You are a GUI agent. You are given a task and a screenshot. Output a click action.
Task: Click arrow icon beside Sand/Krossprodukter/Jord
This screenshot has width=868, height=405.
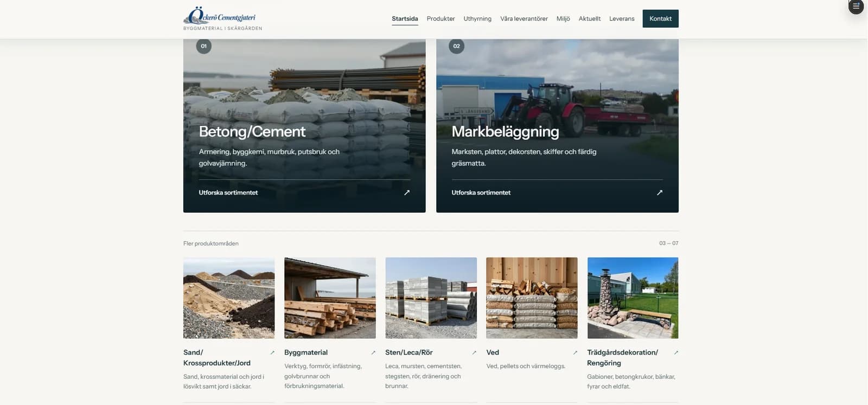272,352
